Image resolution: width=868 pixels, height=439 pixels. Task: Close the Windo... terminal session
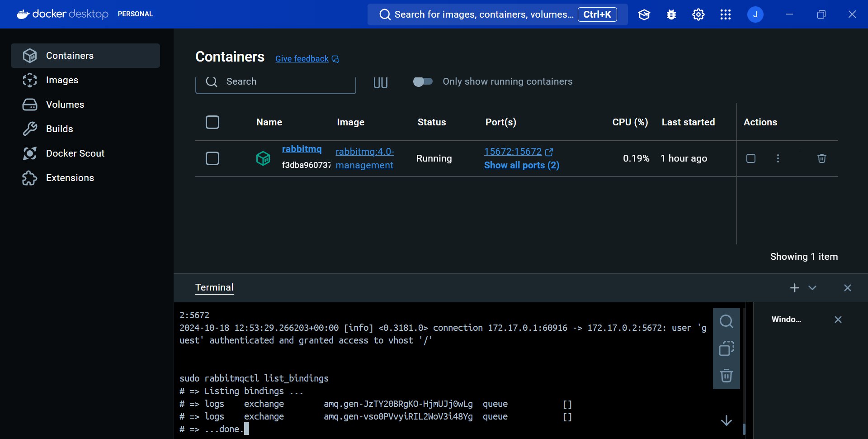pyautogui.click(x=838, y=320)
